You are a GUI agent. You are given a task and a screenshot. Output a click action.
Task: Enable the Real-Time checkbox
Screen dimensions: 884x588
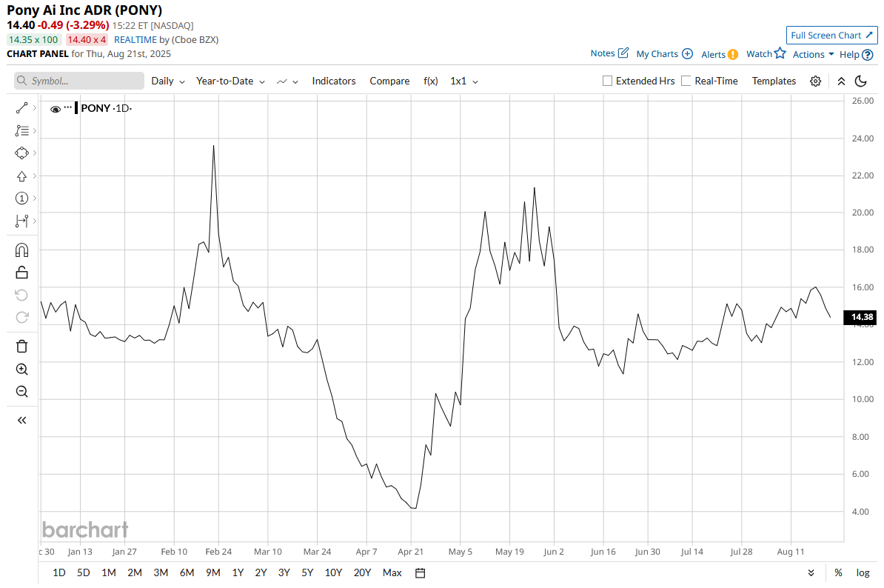[x=686, y=81]
